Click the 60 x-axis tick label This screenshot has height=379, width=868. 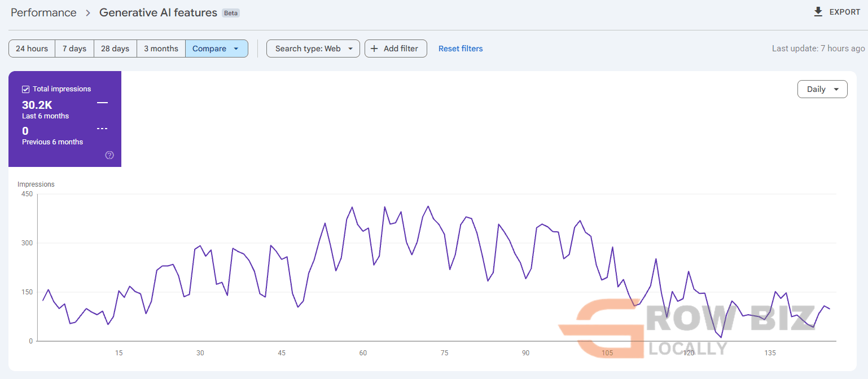coord(363,353)
